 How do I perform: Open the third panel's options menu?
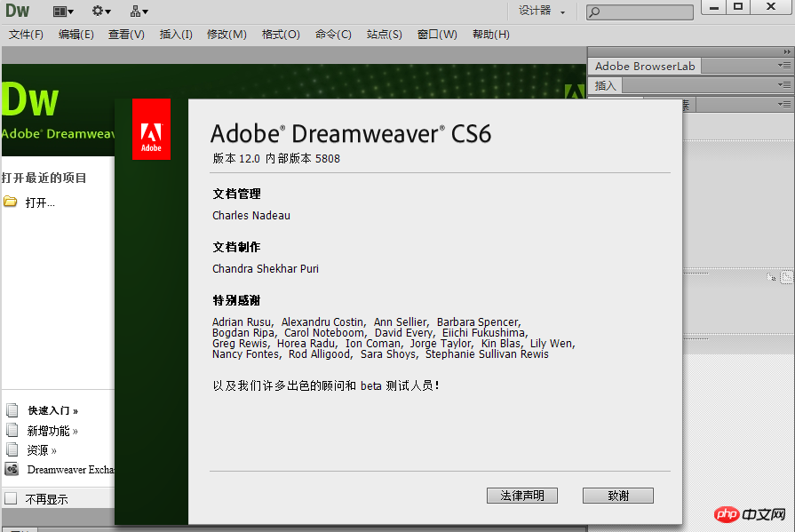[x=783, y=105]
